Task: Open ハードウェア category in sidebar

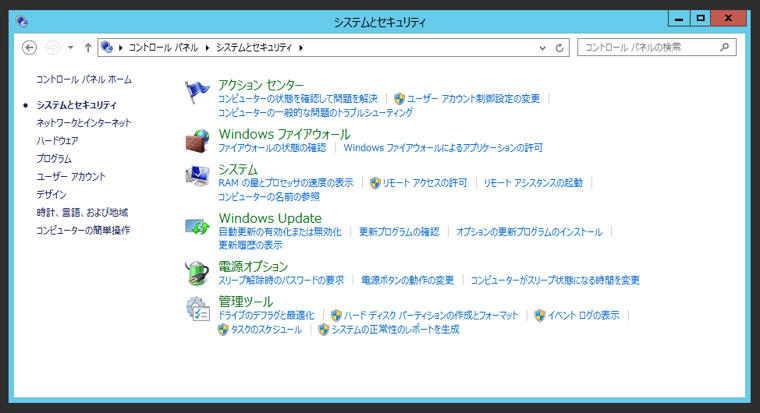Action: (x=57, y=141)
